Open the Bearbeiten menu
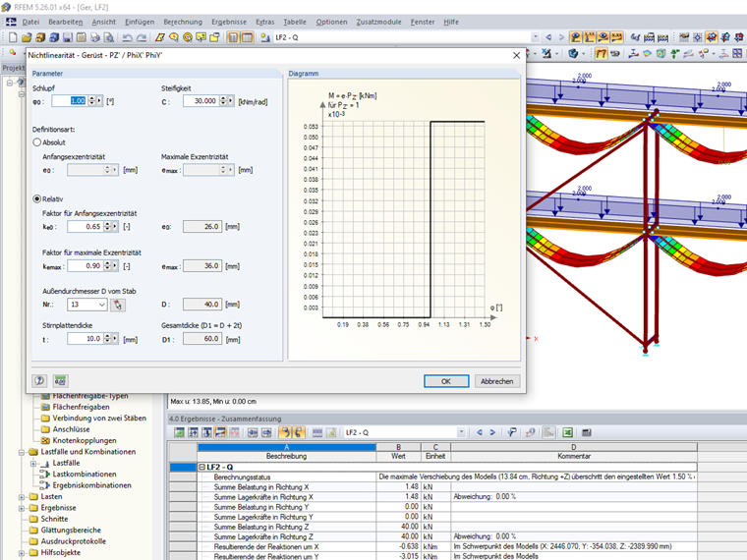The width and height of the screenshot is (747, 560). coord(65,22)
